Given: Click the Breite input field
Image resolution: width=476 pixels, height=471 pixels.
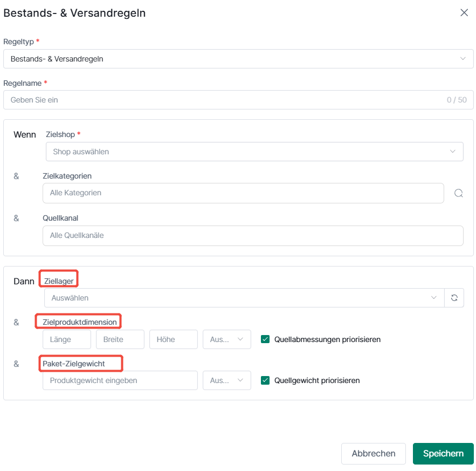Looking at the screenshot, I should tap(120, 339).
